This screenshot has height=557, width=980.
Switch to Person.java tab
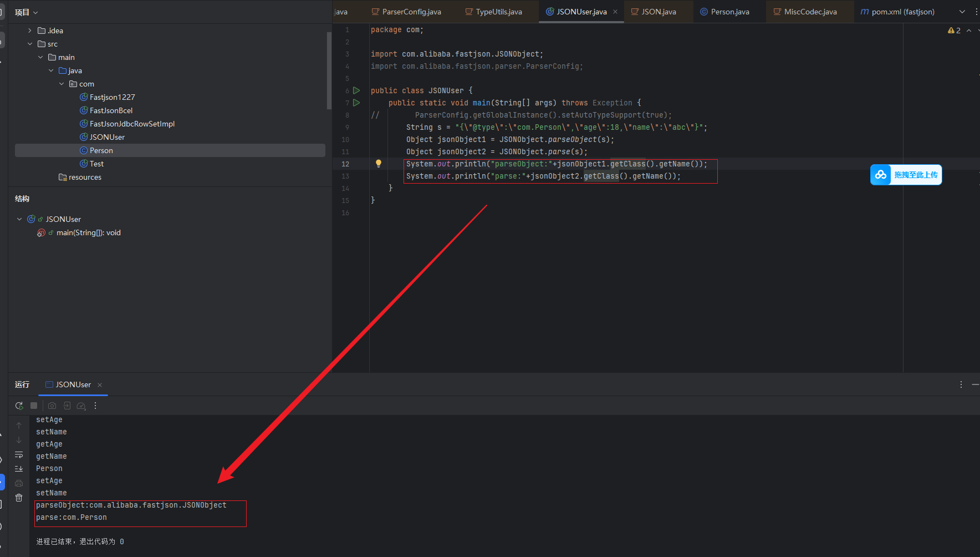click(x=724, y=12)
